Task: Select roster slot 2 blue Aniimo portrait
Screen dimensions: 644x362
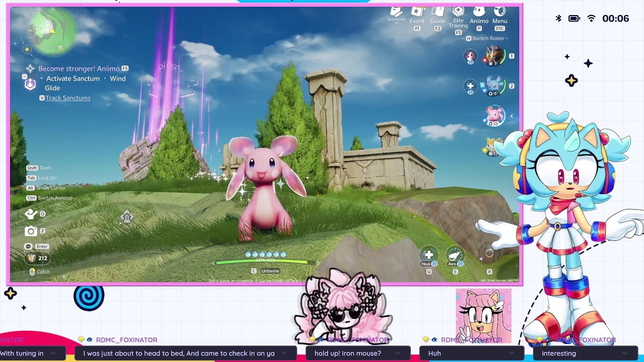Action: tap(495, 86)
